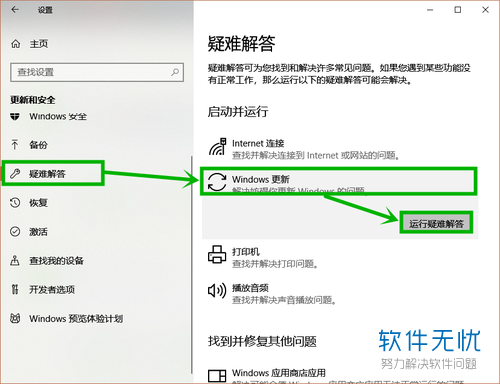Click the 开发者选项 tools icon

[15, 289]
